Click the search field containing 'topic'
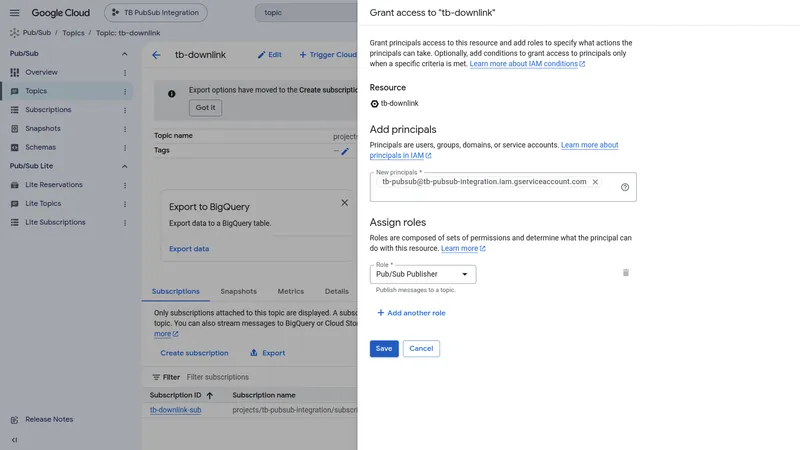Viewport: 800px width, 450px height. point(306,13)
